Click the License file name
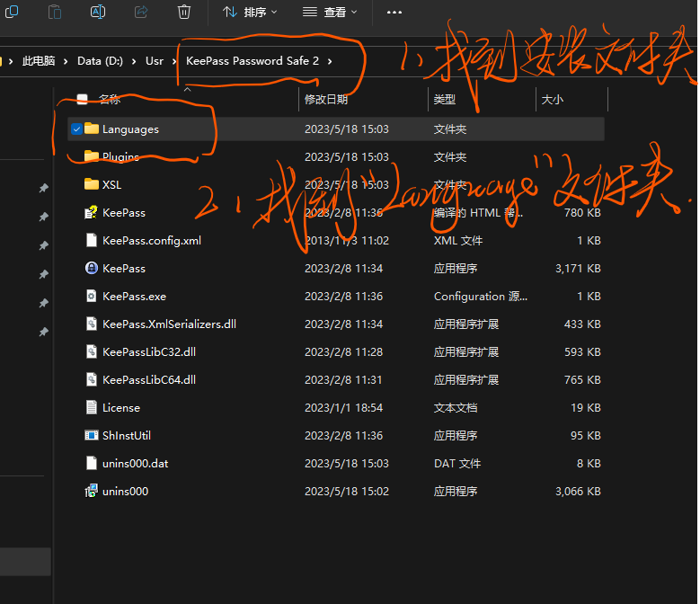The height and width of the screenshot is (604, 700). pyautogui.click(x=121, y=408)
